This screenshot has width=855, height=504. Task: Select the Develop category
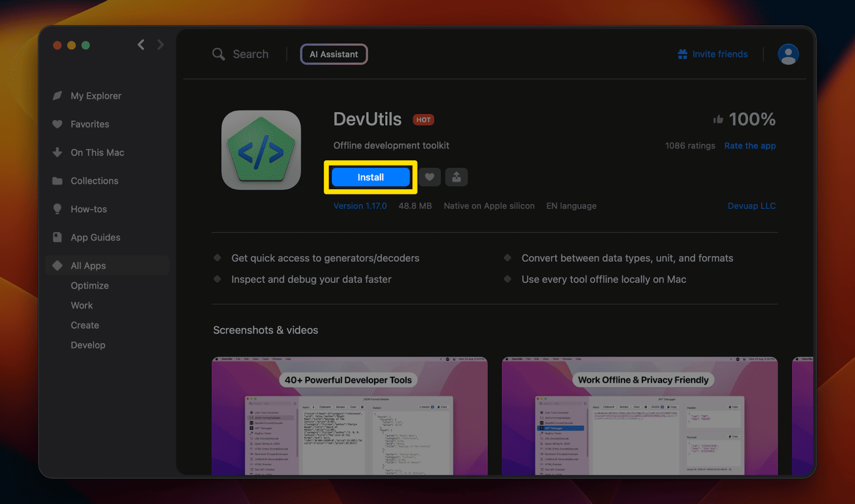coord(88,345)
